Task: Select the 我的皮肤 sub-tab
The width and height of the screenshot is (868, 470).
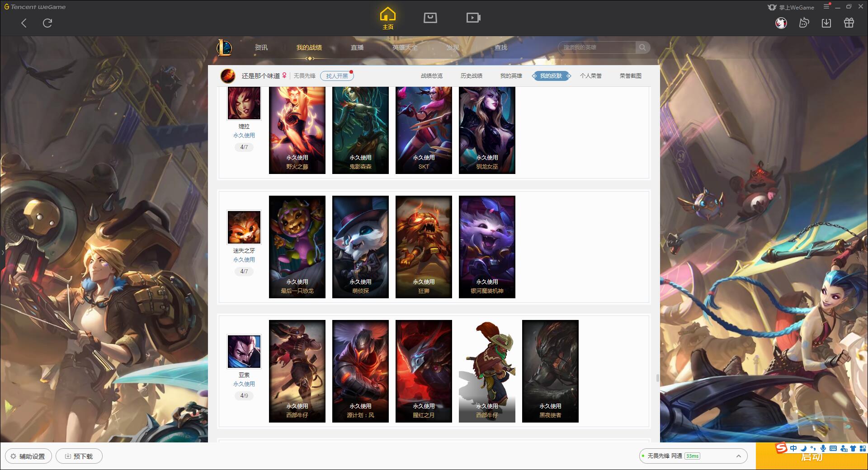Action: point(551,76)
